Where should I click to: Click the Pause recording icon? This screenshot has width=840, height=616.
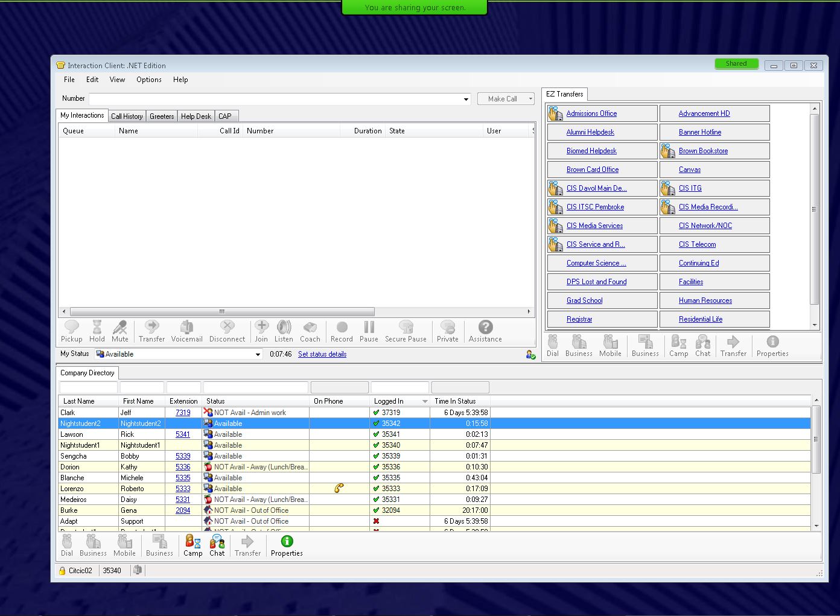pyautogui.click(x=369, y=327)
